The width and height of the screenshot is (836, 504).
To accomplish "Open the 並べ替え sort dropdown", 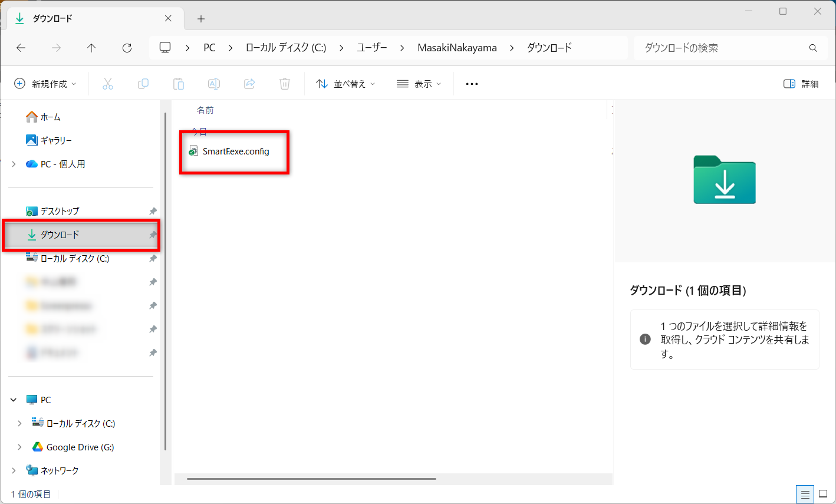I will tap(345, 84).
